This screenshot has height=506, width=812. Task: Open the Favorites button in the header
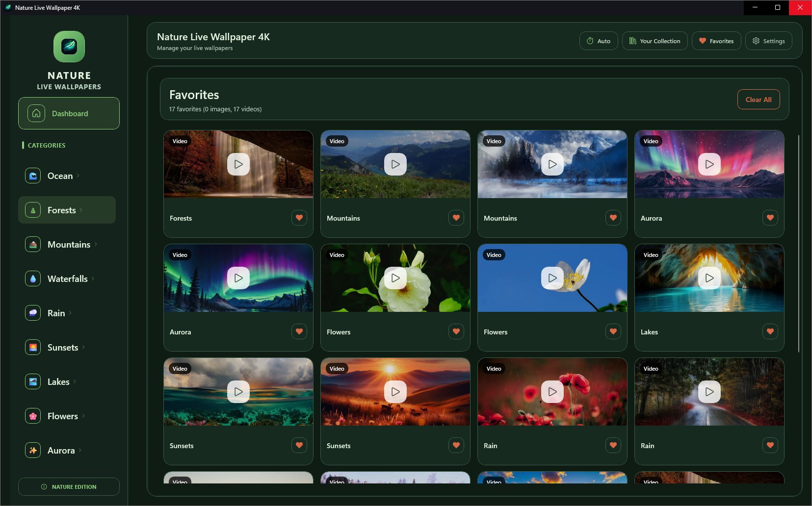[x=716, y=41]
